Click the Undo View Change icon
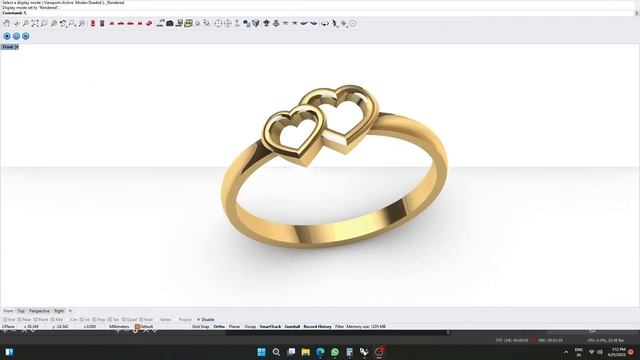640x360 pixels. tap(63, 24)
